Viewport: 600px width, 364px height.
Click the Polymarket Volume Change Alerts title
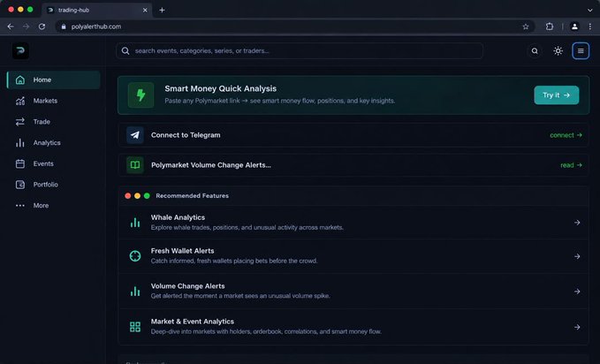pyautogui.click(x=211, y=165)
